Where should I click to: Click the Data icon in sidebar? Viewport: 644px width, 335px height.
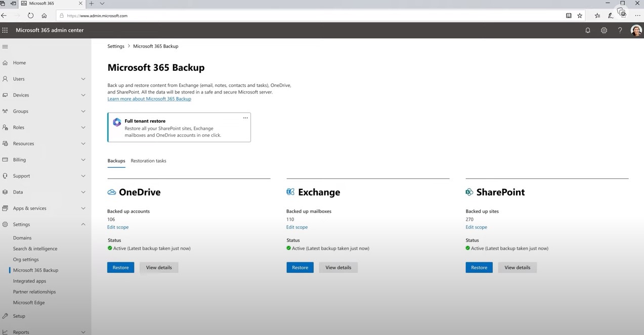pyautogui.click(x=5, y=192)
